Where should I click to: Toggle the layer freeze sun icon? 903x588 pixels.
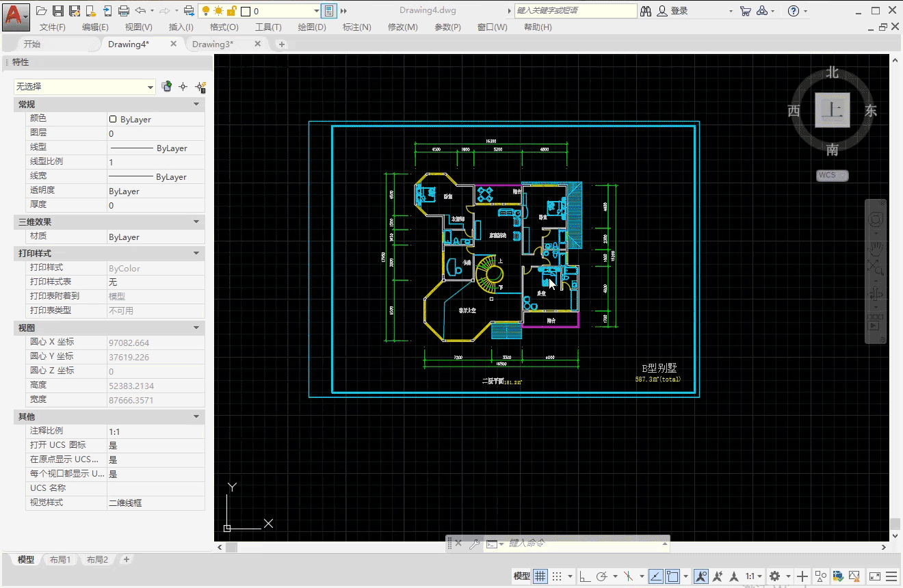tap(218, 11)
